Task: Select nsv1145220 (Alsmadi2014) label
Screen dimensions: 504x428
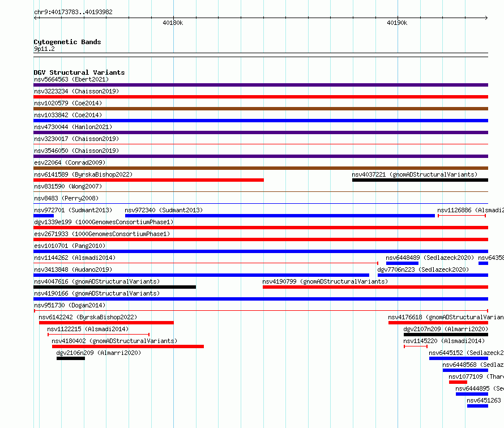Action: point(444,341)
